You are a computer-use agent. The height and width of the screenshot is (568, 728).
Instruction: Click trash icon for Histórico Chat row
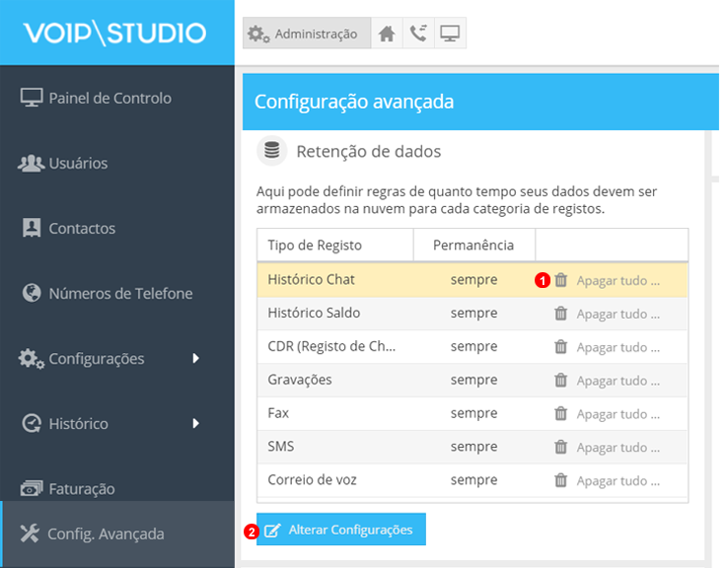[x=560, y=280]
